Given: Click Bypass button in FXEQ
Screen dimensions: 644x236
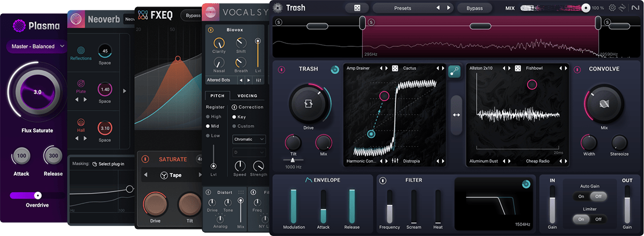Looking at the screenshot, I should click(193, 16).
